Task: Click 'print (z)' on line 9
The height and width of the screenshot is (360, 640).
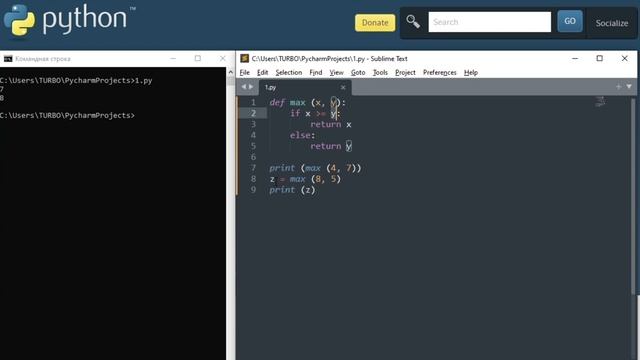Action: tap(292, 190)
